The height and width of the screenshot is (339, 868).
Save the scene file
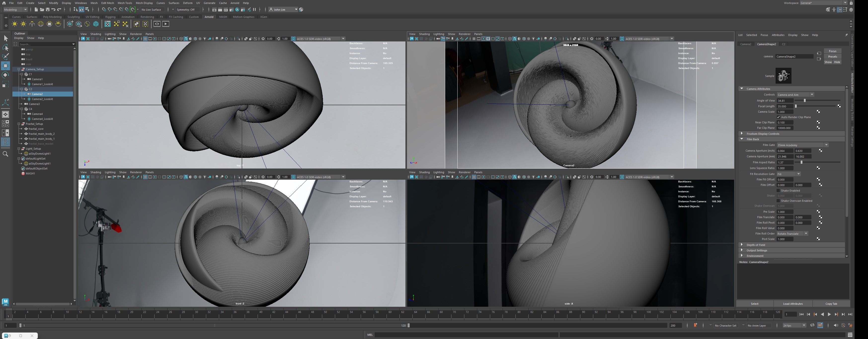coord(47,9)
